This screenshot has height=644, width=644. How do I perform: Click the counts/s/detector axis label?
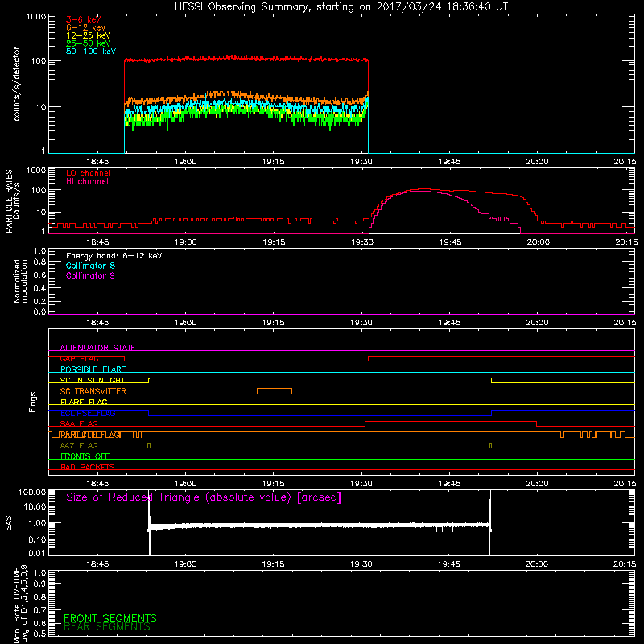[x=17, y=84]
